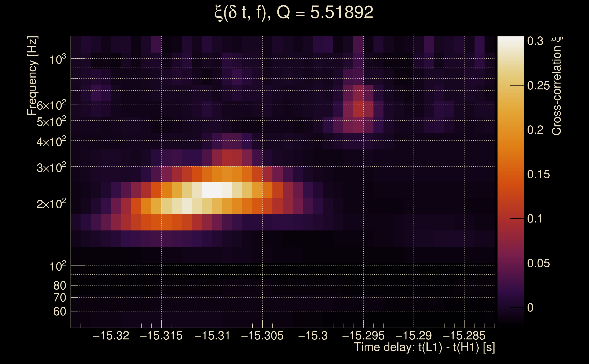Screen dimensions: 589x364
Task: Click the Time delay x-axis title
Action: pos(424,347)
